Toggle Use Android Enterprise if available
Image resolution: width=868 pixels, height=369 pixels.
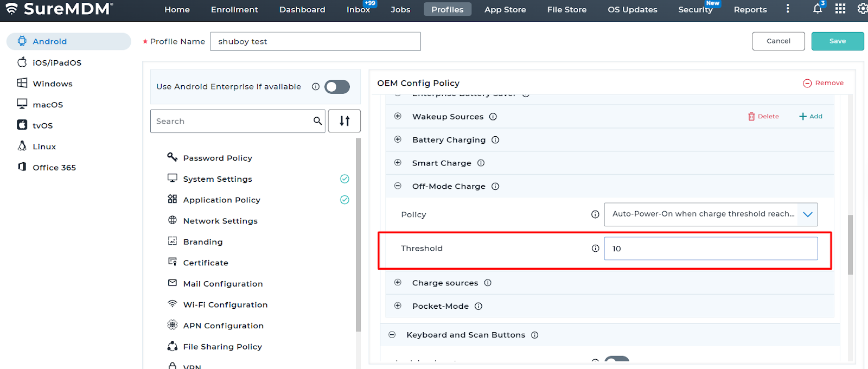pos(337,87)
